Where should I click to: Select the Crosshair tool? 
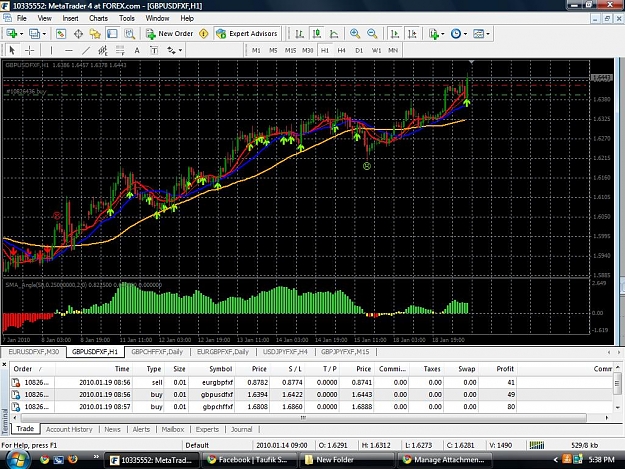coord(29,50)
